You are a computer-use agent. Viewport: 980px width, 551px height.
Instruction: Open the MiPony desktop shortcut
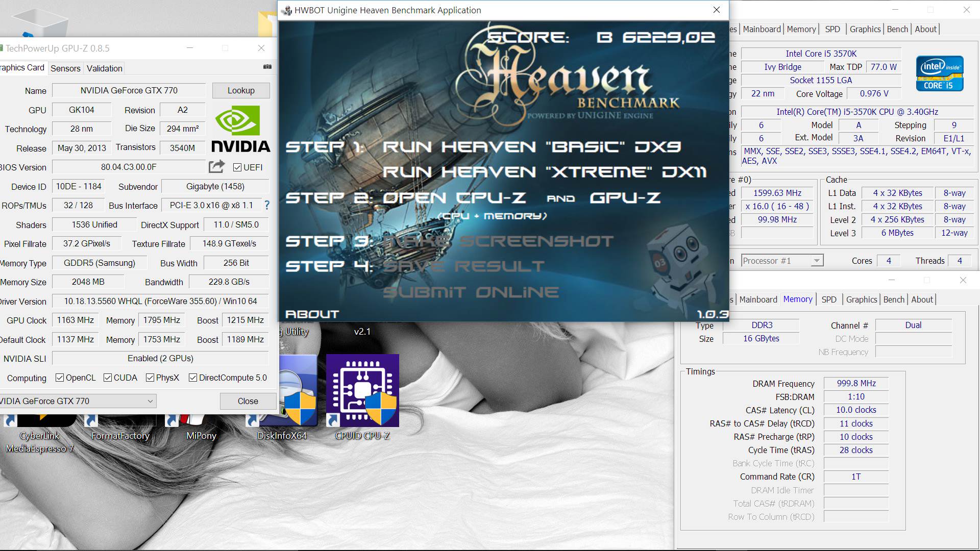(201, 428)
